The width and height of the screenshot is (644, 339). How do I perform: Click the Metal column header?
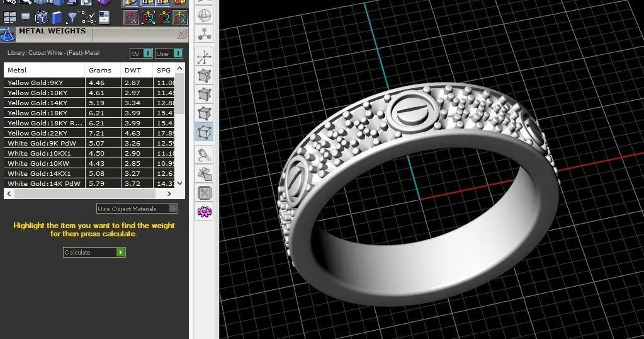44,71
